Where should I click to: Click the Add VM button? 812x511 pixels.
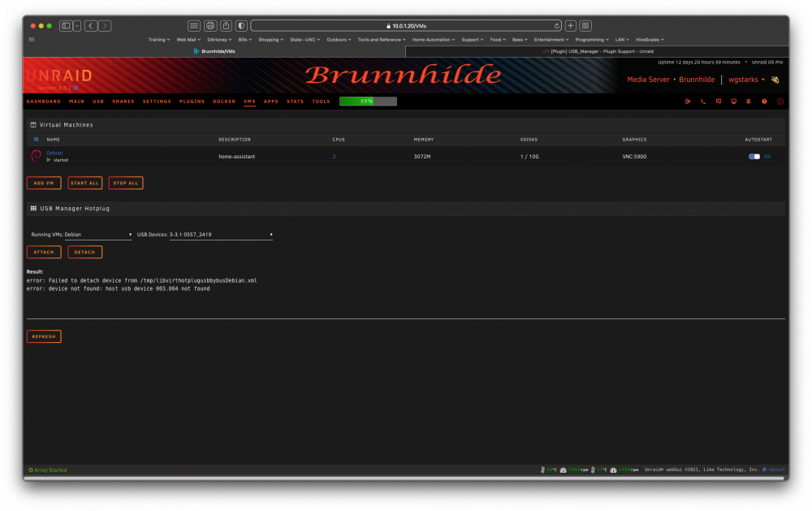tap(44, 183)
